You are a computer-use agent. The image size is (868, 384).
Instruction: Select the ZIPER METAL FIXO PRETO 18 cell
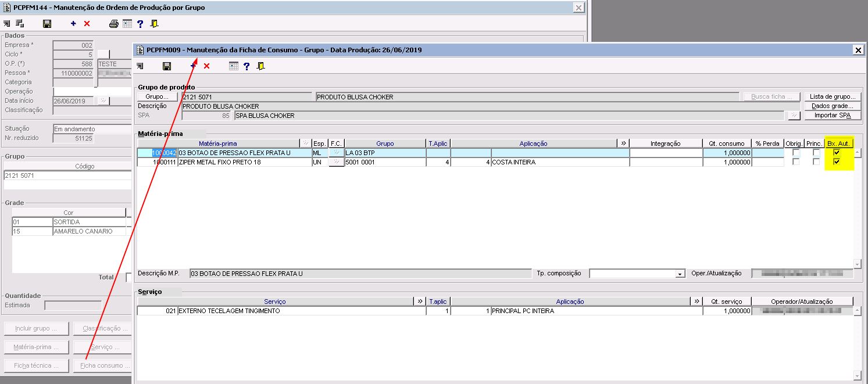coord(244,162)
